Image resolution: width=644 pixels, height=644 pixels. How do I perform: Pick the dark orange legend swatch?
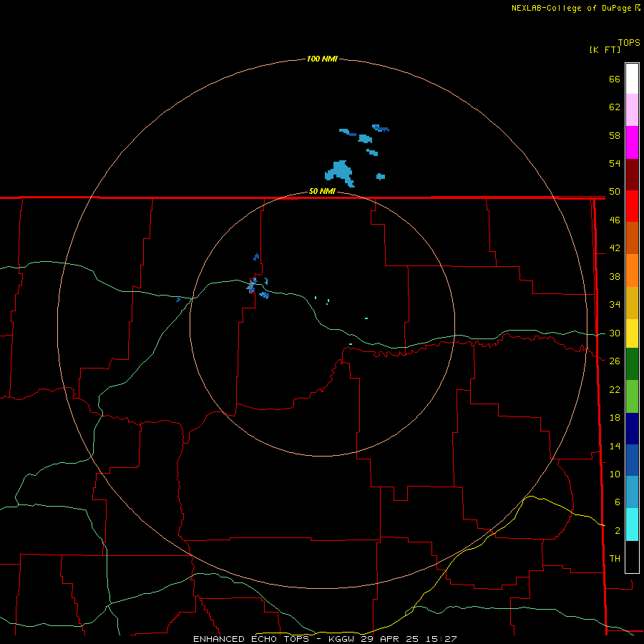[632, 238]
